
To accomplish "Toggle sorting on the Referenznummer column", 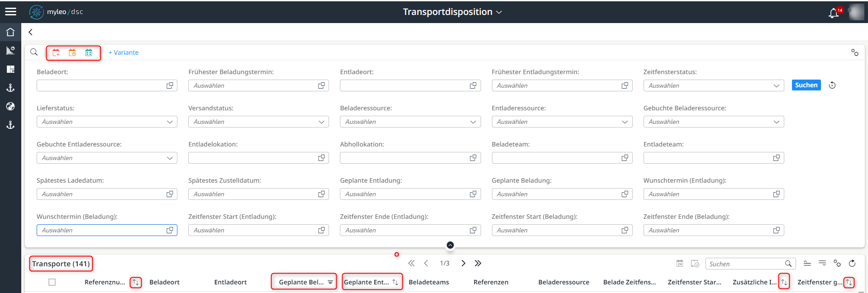I will point(135,282).
